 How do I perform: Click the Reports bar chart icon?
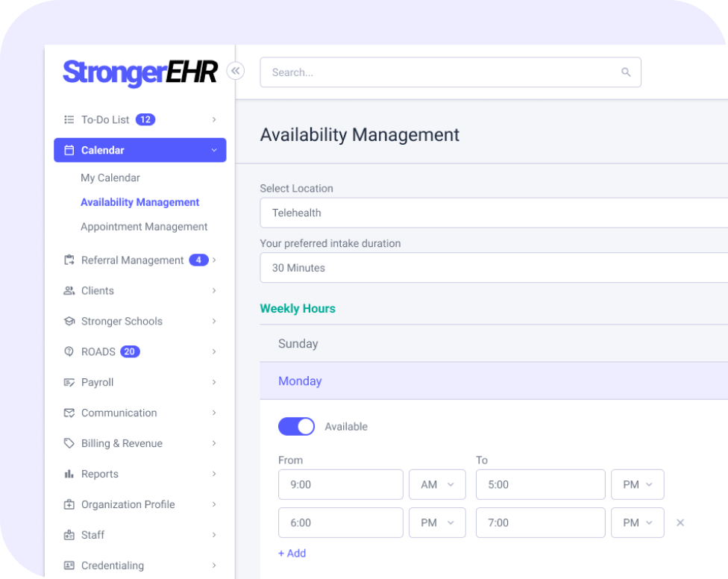69,474
